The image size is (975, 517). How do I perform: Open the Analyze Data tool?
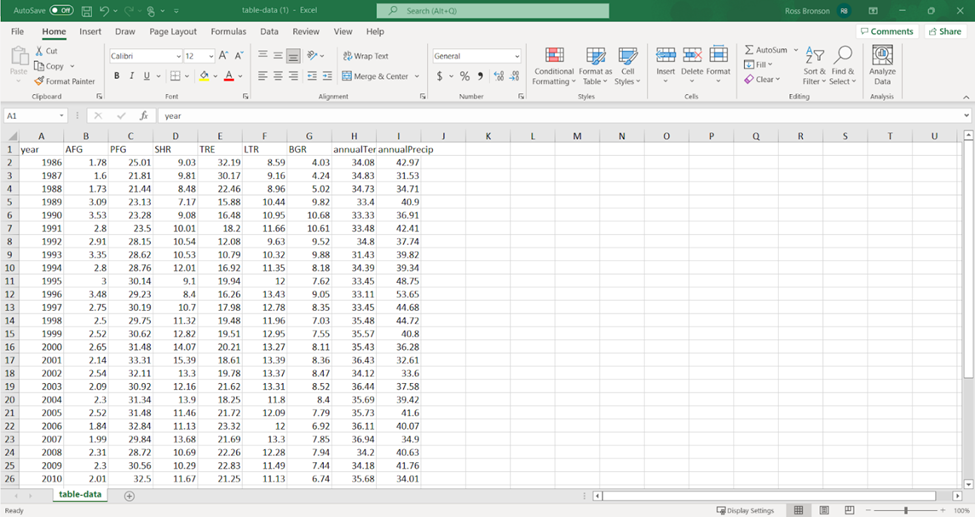(x=882, y=58)
